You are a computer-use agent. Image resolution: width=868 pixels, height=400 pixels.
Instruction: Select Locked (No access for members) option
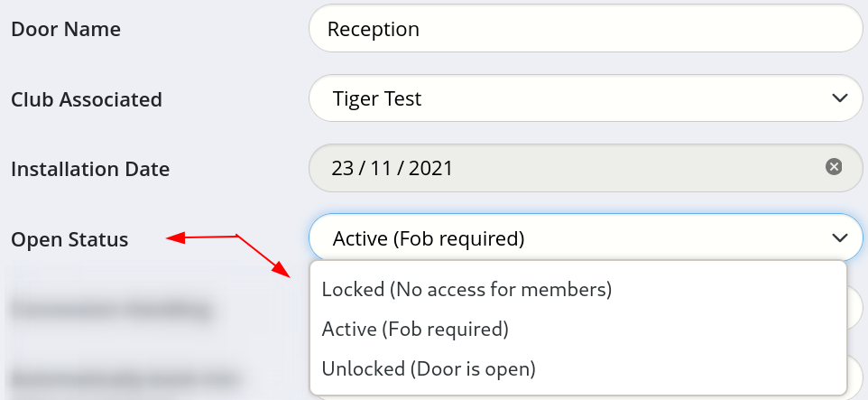pyautogui.click(x=466, y=290)
